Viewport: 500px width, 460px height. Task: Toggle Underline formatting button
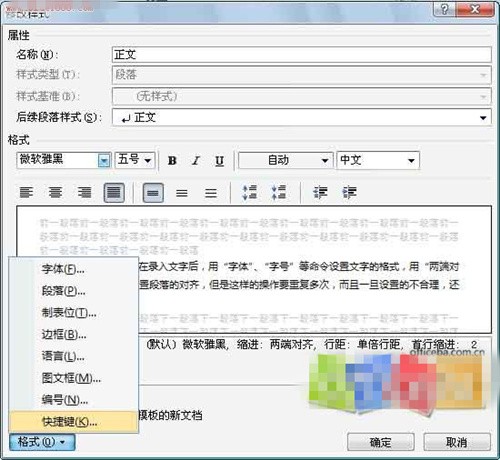coord(219,161)
